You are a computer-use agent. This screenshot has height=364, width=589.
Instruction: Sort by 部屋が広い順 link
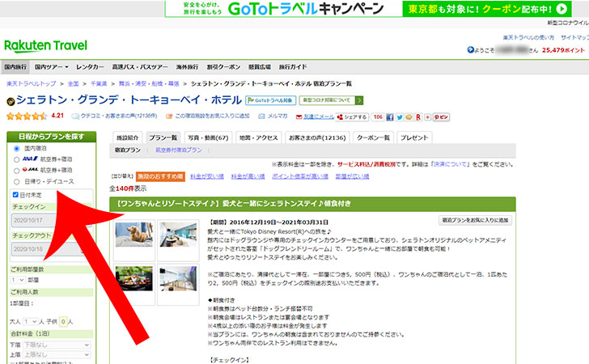pyautogui.click(x=353, y=176)
